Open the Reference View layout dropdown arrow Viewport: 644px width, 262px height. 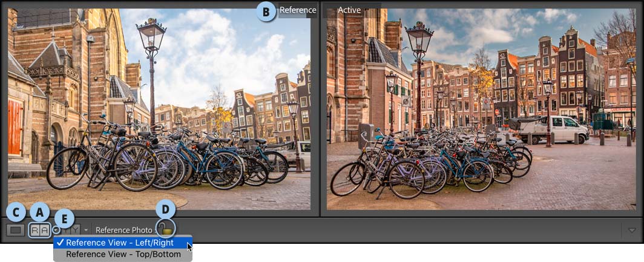pyautogui.click(x=56, y=230)
